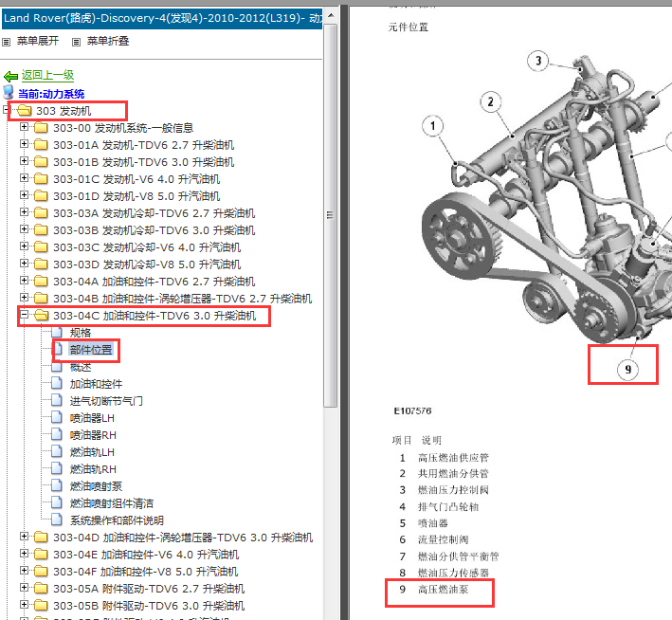The image size is (672, 620).
Task: Open the 燃油喷射组件清洁 document
Action: (x=112, y=503)
